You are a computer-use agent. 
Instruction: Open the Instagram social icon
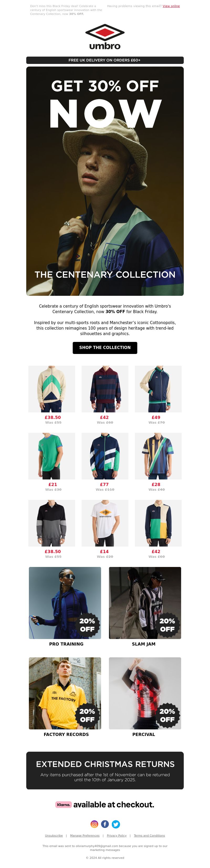pos(94,824)
